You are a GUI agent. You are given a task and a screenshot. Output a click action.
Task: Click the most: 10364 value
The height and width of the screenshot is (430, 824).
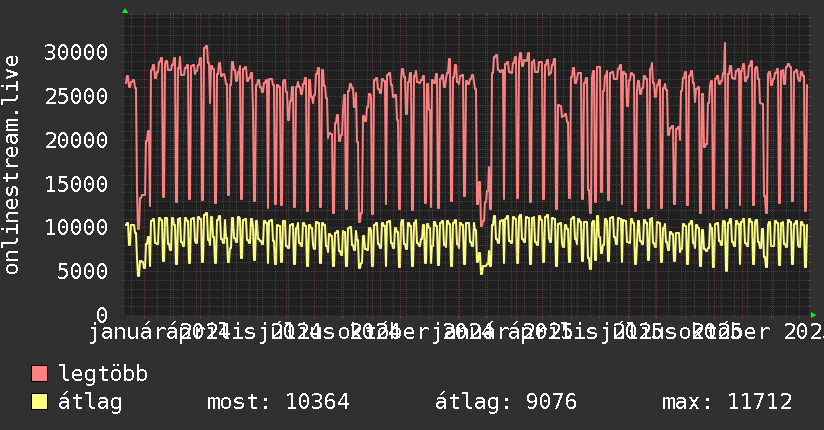[278, 402]
